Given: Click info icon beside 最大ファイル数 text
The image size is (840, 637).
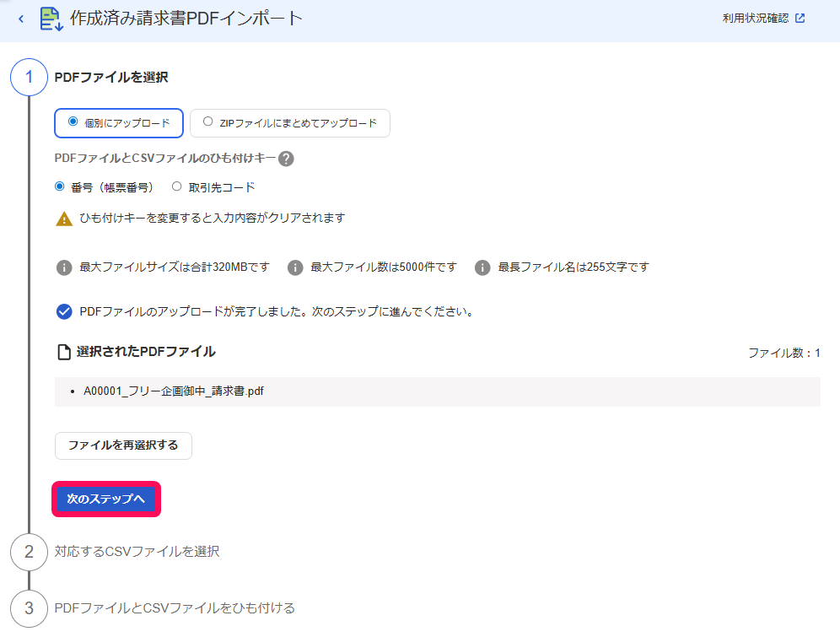Looking at the screenshot, I should (295, 267).
